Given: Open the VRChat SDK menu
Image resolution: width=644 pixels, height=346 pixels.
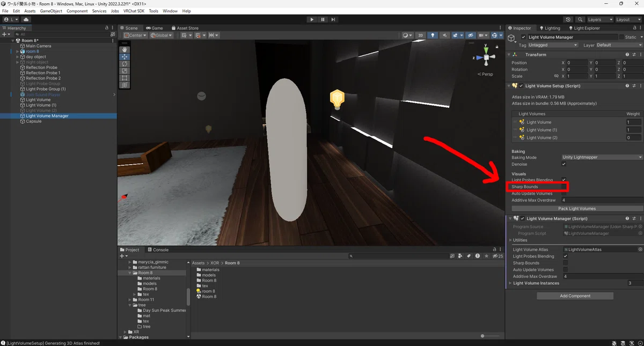Looking at the screenshot, I should coord(134,11).
